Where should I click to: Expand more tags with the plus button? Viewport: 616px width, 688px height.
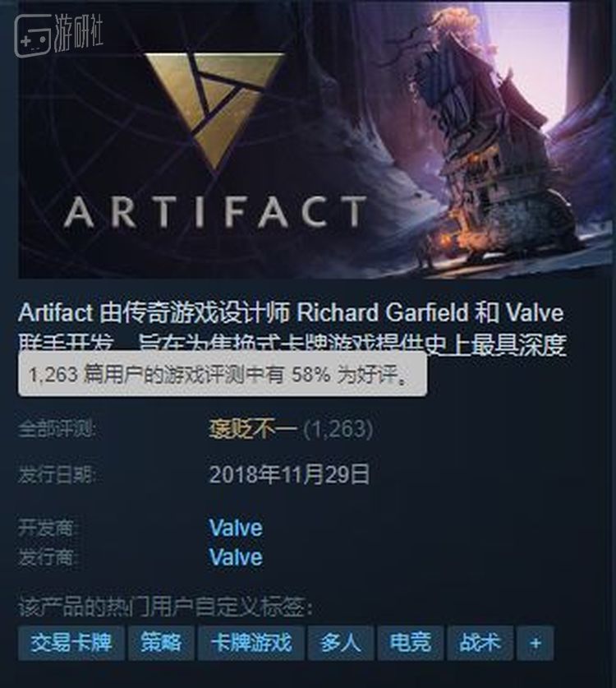(535, 644)
